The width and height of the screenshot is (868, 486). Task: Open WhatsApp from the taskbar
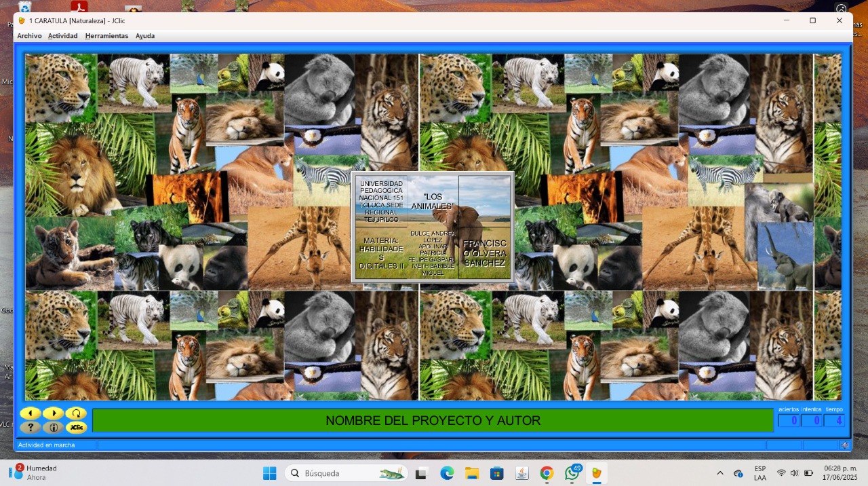[x=572, y=473]
